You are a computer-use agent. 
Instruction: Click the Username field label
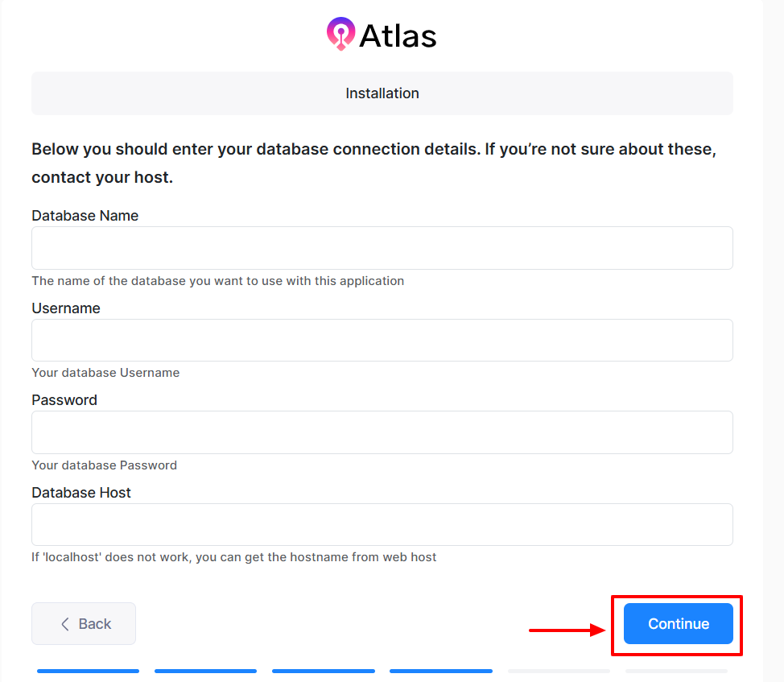pyautogui.click(x=66, y=308)
